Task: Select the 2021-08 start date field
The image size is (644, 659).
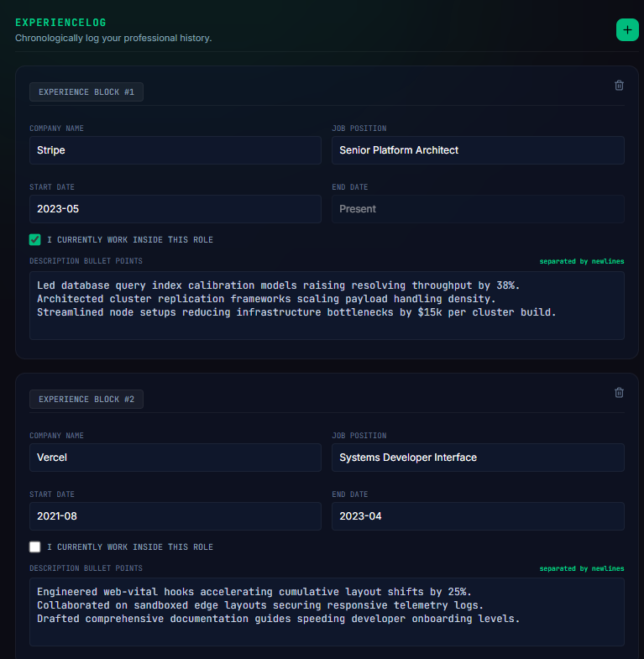Action: [175, 516]
